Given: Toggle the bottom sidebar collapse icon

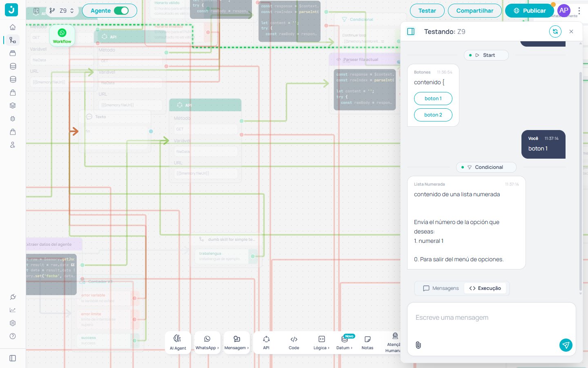Looking at the screenshot, I should [13, 358].
